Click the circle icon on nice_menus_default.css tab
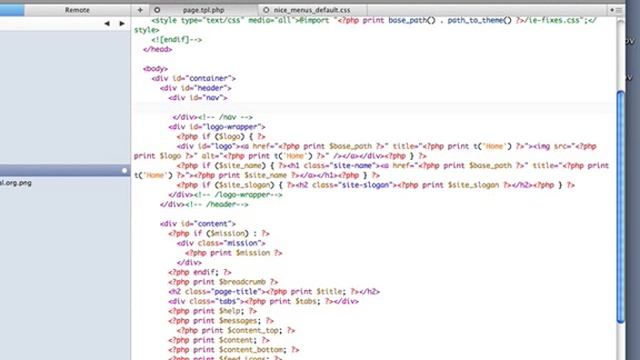This screenshot has height=360, width=640. point(266,10)
